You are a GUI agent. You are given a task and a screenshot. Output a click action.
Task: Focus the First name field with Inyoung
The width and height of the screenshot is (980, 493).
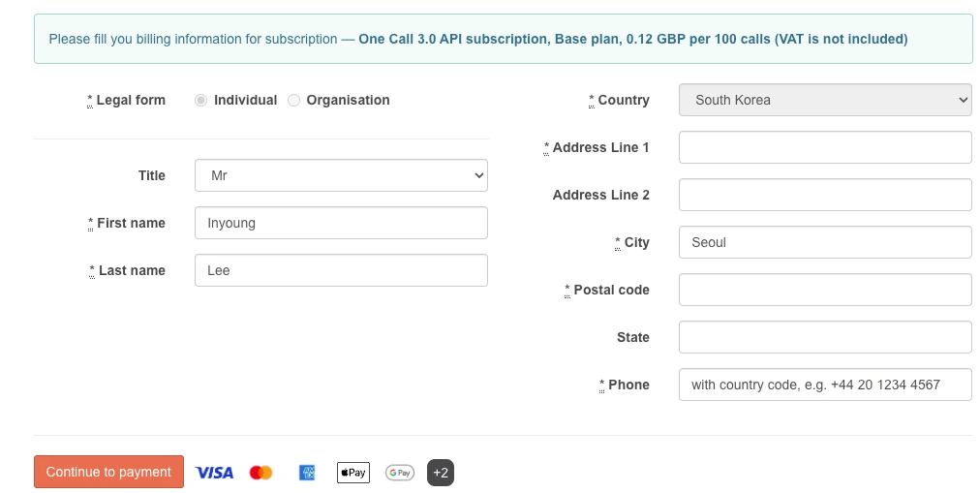(x=341, y=223)
